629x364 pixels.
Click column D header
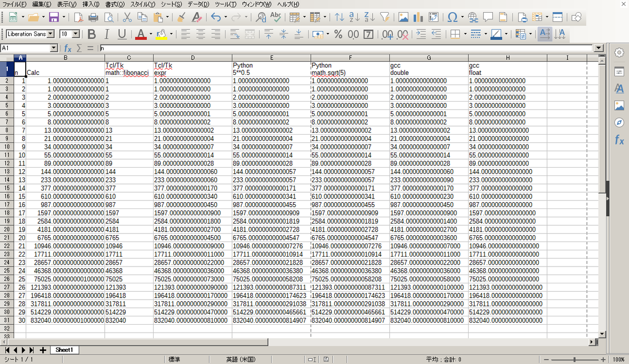point(192,57)
